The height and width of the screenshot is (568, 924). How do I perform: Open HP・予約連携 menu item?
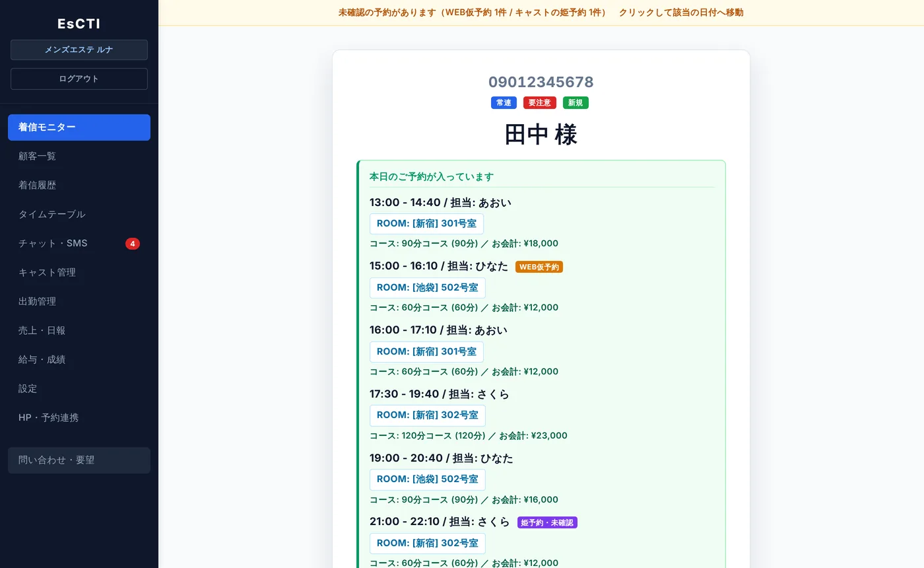click(x=79, y=418)
